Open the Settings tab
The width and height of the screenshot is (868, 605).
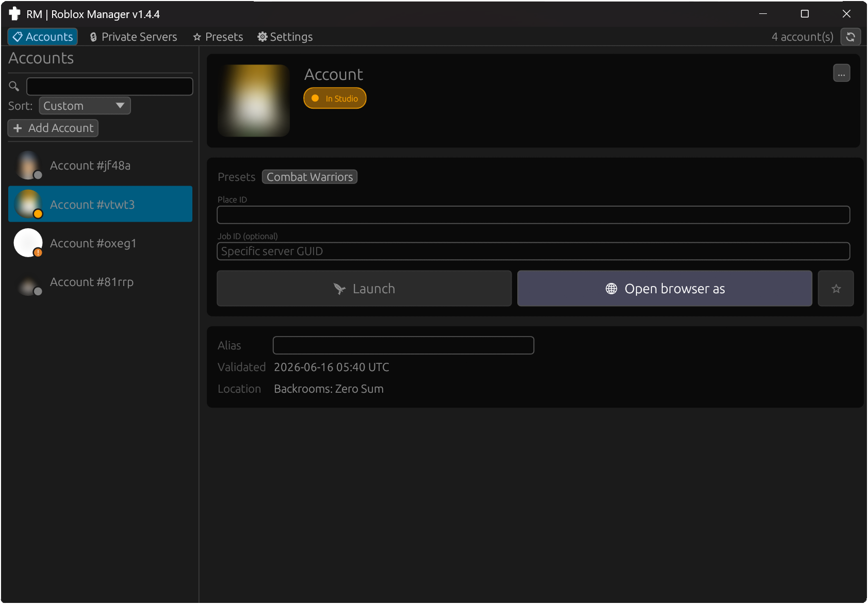[285, 37]
